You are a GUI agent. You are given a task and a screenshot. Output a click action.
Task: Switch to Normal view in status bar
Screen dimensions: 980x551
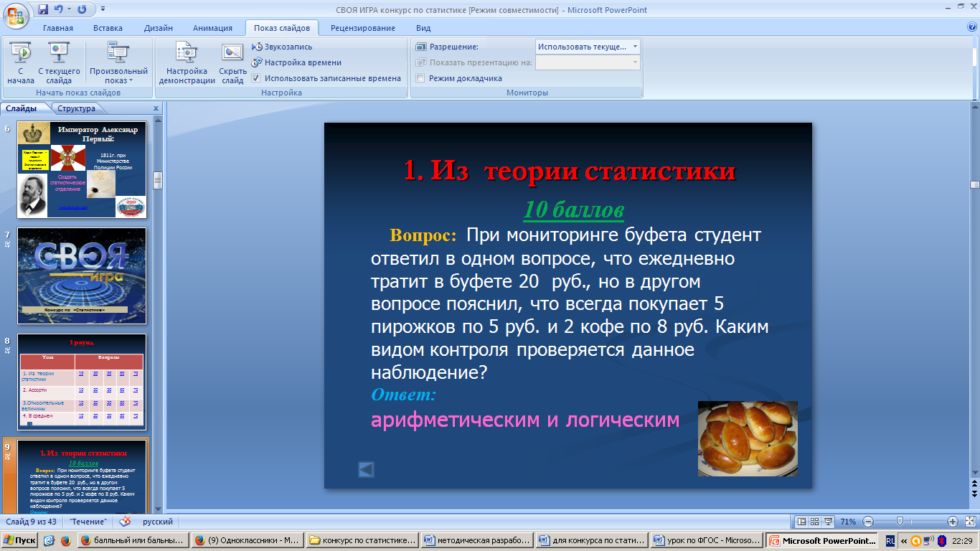[802, 522]
